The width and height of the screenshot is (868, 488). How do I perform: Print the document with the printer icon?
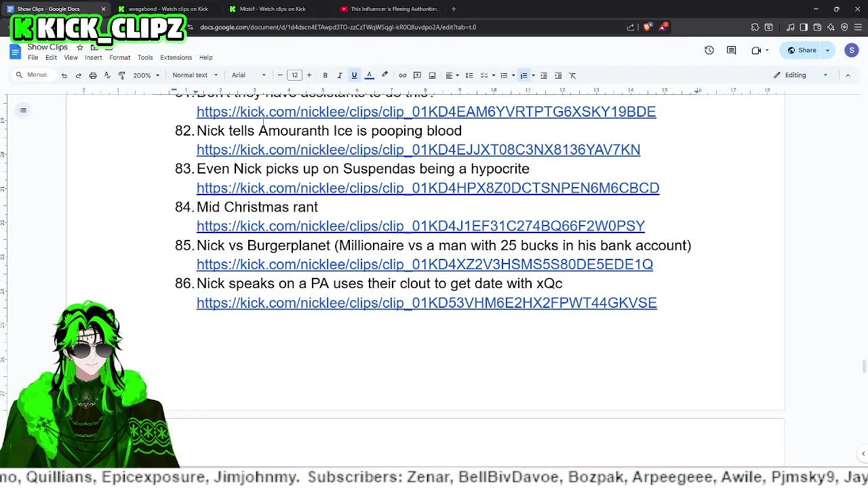pos(93,75)
